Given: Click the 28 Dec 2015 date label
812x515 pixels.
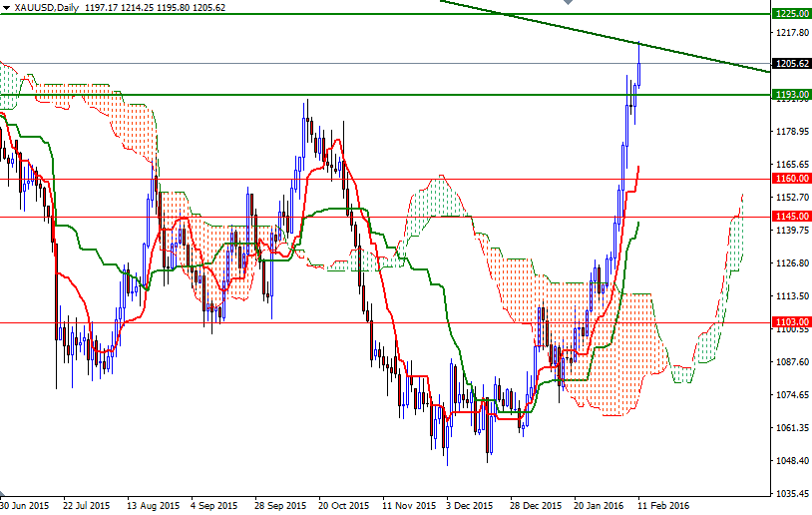Looking at the screenshot, I should pyautogui.click(x=536, y=506).
